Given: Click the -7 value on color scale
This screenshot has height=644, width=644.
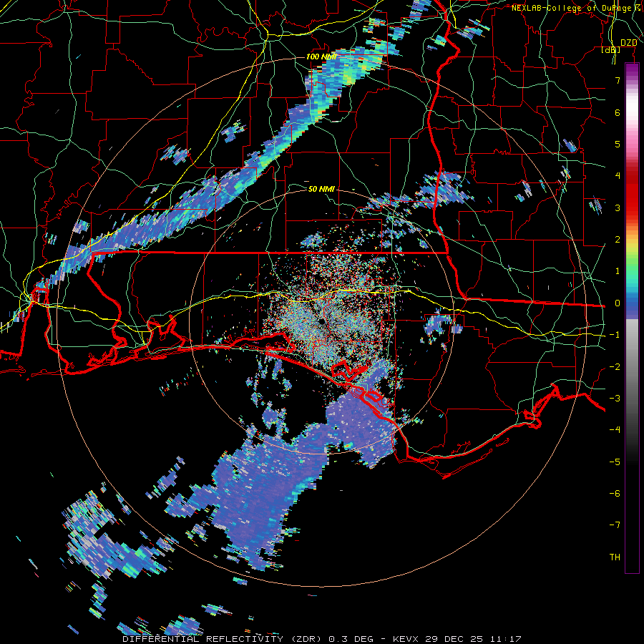Looking at the screenshot, I should point(615,525).
